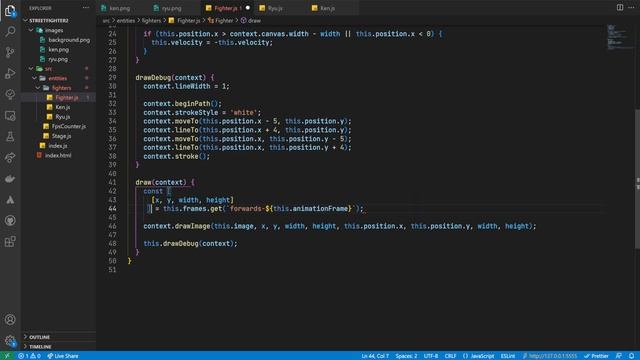This screenshot has height=360, width=640.
Task: Open ken.png in explorer
Action: (59, 49)
